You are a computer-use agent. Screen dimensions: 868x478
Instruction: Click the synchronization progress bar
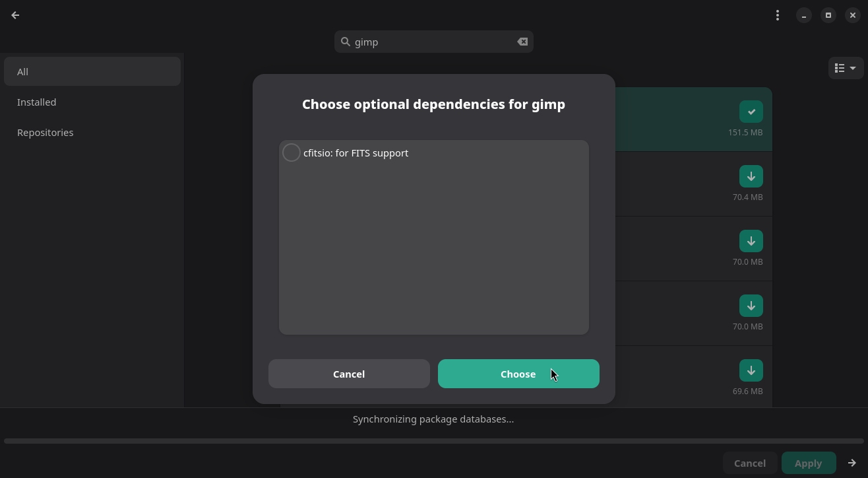(434, 440)
